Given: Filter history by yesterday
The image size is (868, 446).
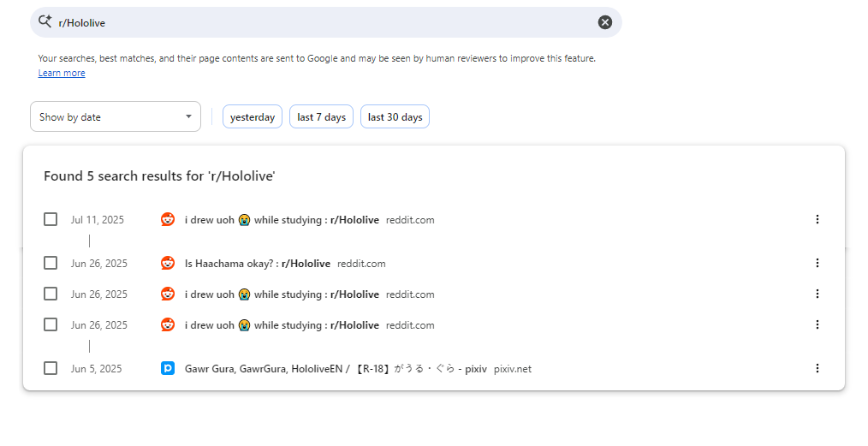Looking at the screenshot, I should (253, 117).
